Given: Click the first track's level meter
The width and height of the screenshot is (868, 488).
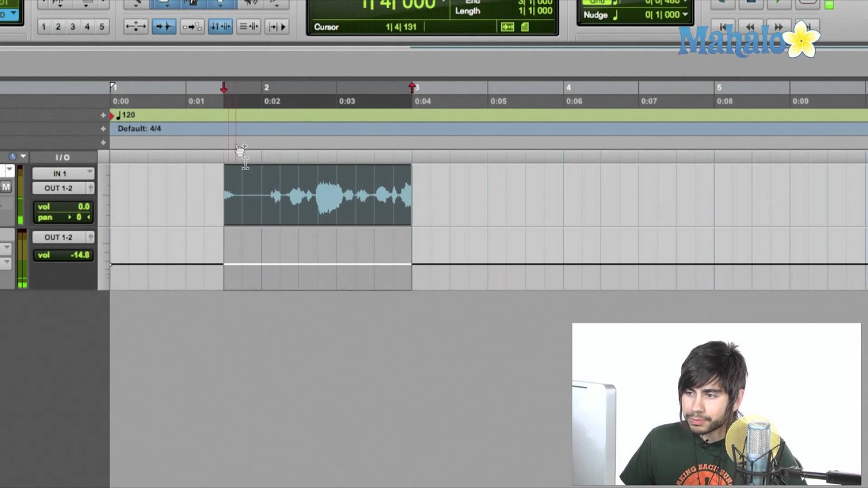Looking at the screenshot, I should [x=20, y=195].
